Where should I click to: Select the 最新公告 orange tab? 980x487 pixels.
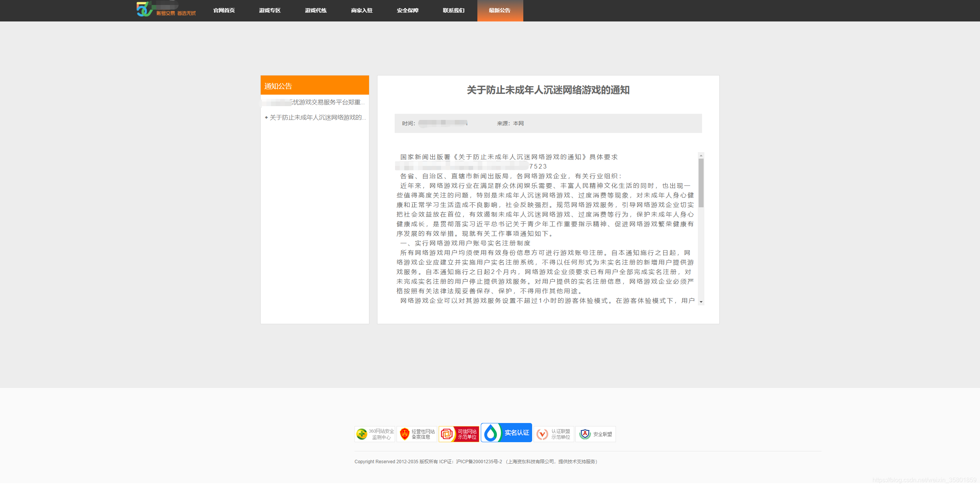pos(500,10)
